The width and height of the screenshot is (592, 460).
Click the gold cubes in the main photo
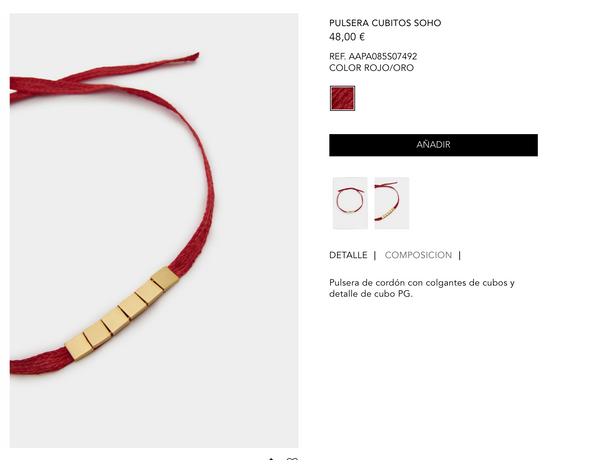coord(122,314)
